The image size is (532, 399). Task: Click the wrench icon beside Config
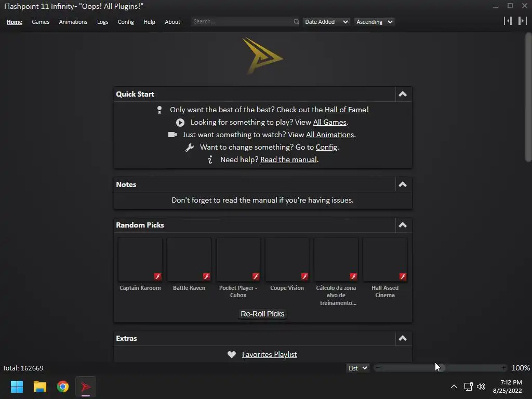[x=189, y=147]
